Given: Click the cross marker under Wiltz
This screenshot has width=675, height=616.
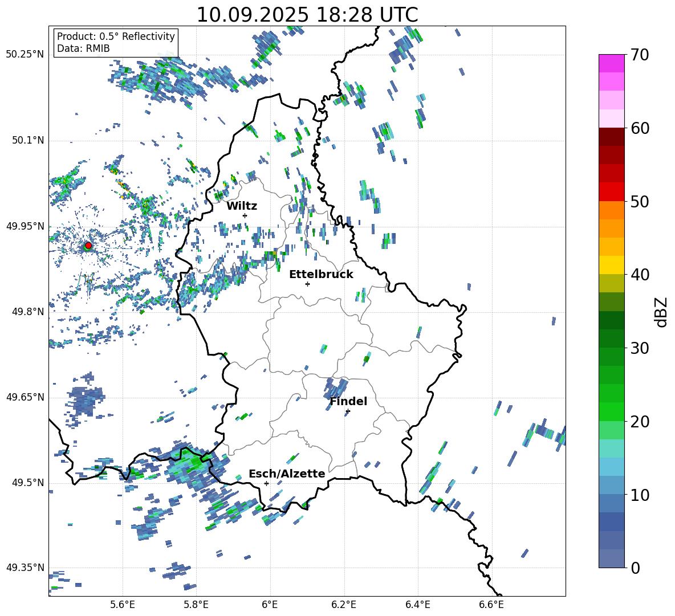Looking at the screenshot, I should point(245,215).
